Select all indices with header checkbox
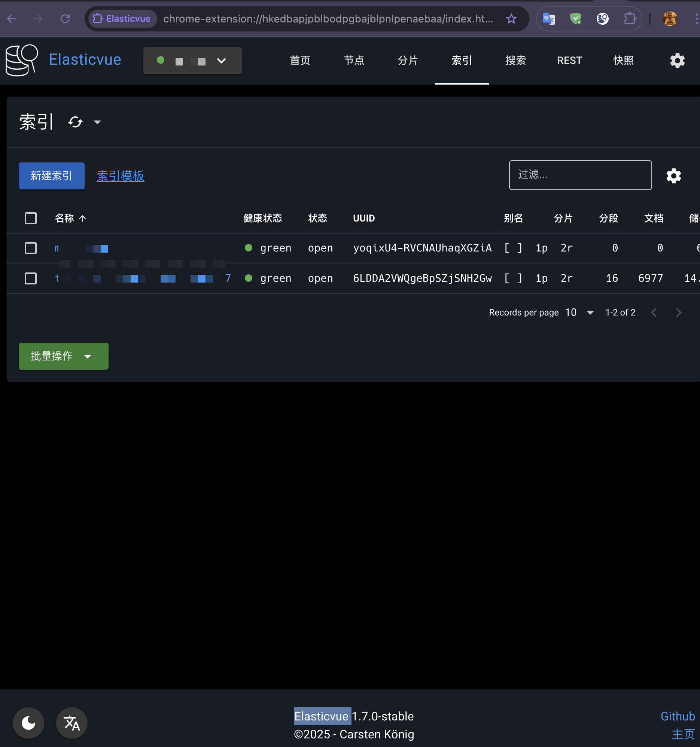Viewport: 700px width, 747px height. [x=30, y=218]
